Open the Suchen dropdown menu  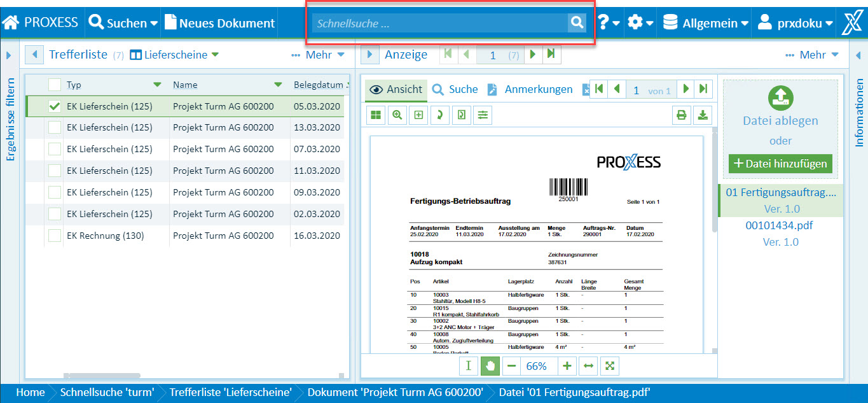[123, 23]
